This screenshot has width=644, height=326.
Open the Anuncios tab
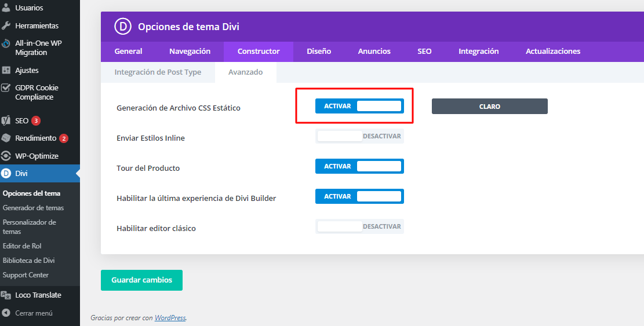[374, 52]
